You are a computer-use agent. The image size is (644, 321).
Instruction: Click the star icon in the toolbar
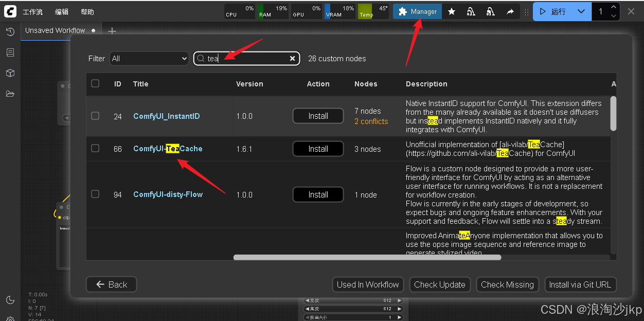(x=452, y=11)
